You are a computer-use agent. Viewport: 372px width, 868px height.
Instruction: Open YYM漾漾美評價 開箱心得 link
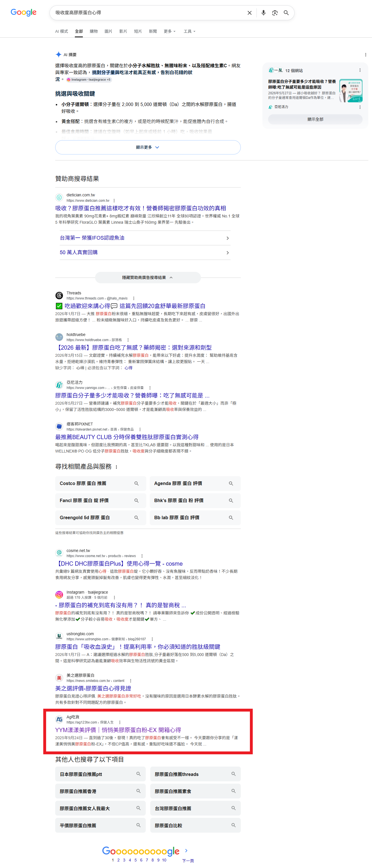coord(118,730)
